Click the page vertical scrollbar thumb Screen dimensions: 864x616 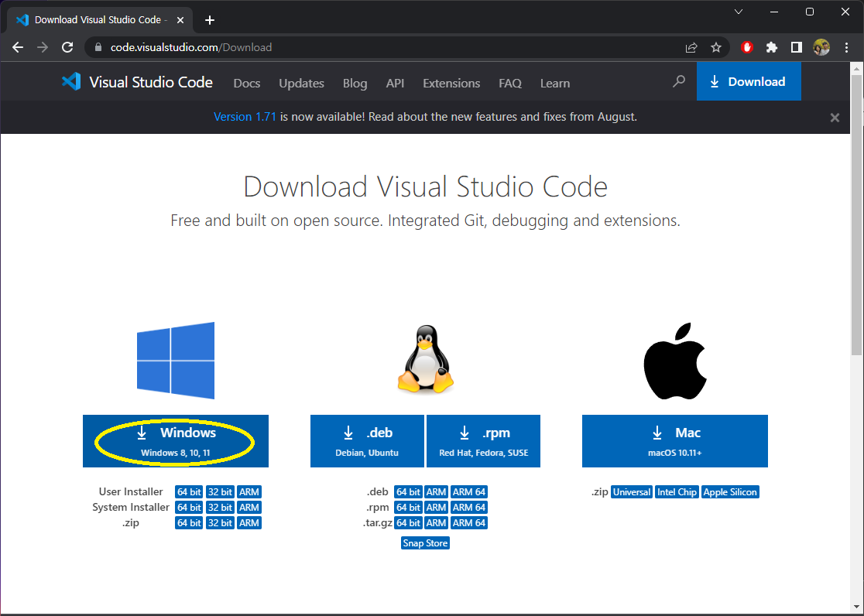tap(856, 215)
